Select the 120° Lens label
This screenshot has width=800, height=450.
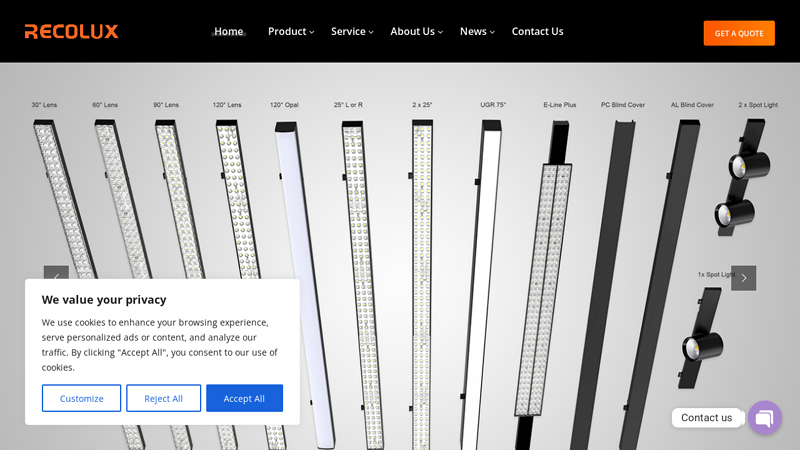227,105
